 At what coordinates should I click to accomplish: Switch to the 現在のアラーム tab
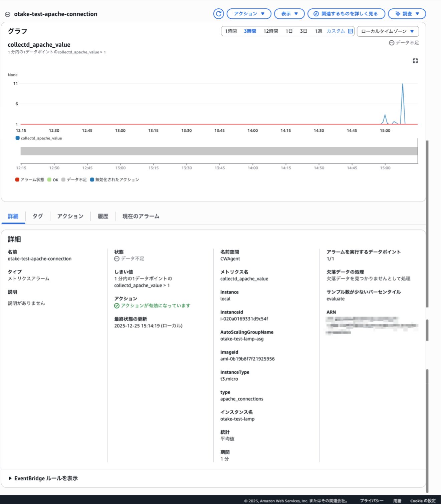click(x=141, y=216)
